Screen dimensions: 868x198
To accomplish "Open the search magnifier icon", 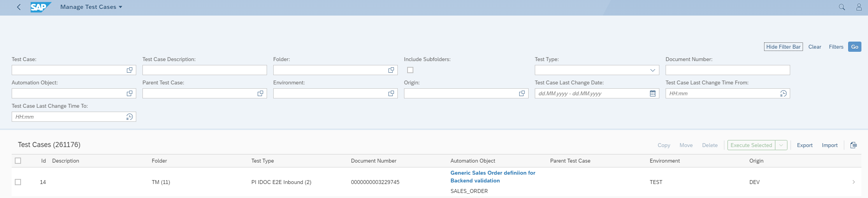I will (842, 7).
